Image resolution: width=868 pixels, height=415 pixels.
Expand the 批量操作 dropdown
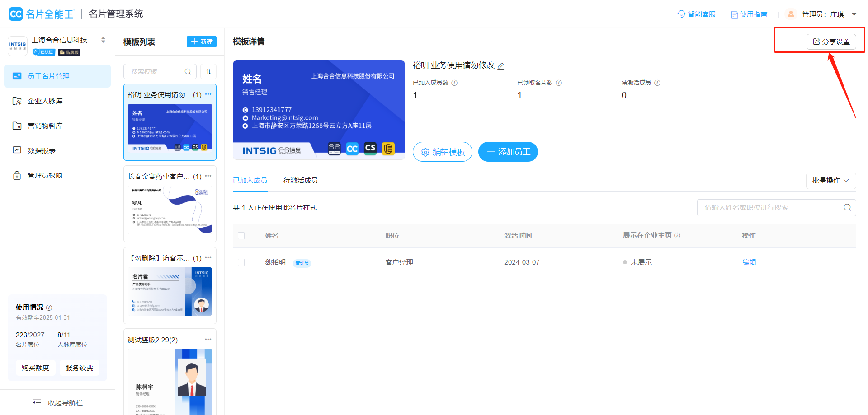pyautogui.click(x=831, y=181)
